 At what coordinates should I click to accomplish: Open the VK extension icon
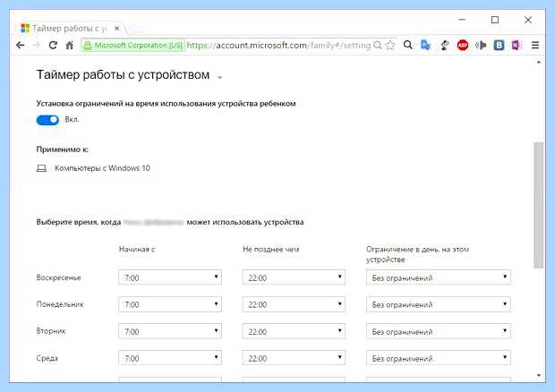499,46
